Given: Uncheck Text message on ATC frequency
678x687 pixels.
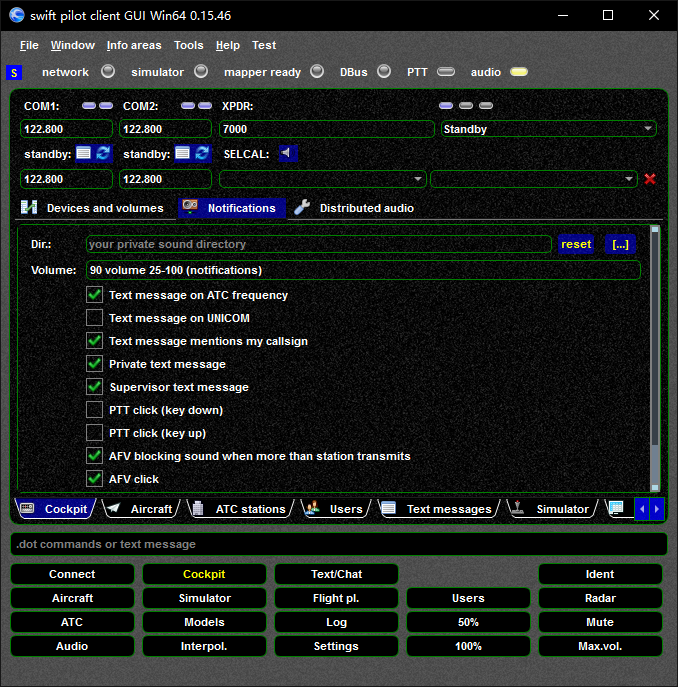Looking at the screenshot, I should tap(95, 295).
